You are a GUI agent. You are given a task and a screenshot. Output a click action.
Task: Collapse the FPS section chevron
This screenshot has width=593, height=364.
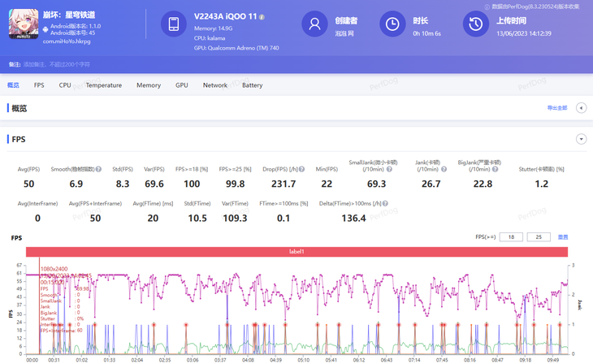tap(582, 139)
